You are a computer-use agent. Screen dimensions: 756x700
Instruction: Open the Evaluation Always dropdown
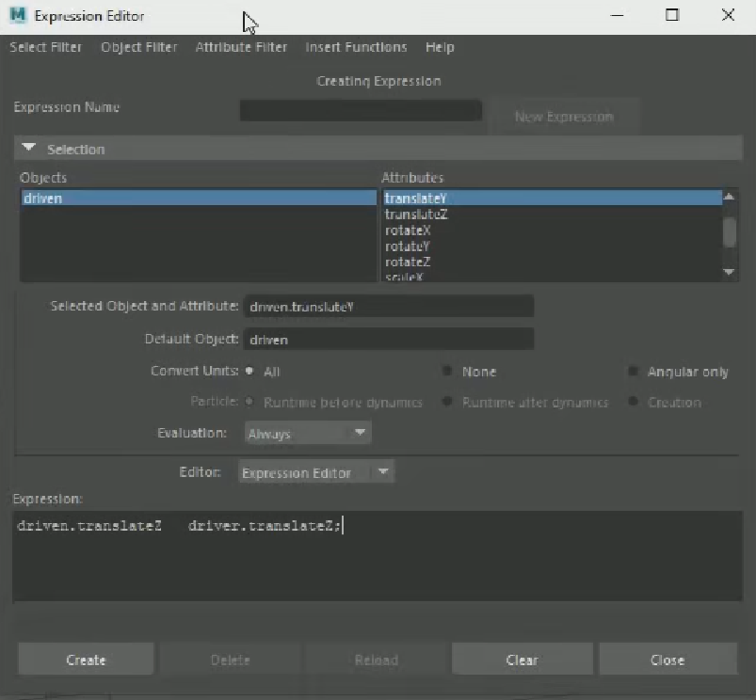pos(308,434)
